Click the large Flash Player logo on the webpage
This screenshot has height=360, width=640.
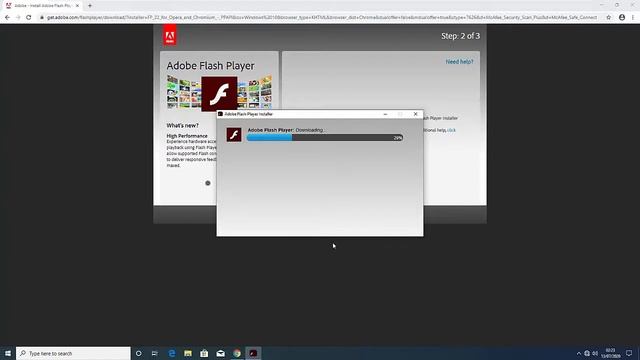coord(219,93)
